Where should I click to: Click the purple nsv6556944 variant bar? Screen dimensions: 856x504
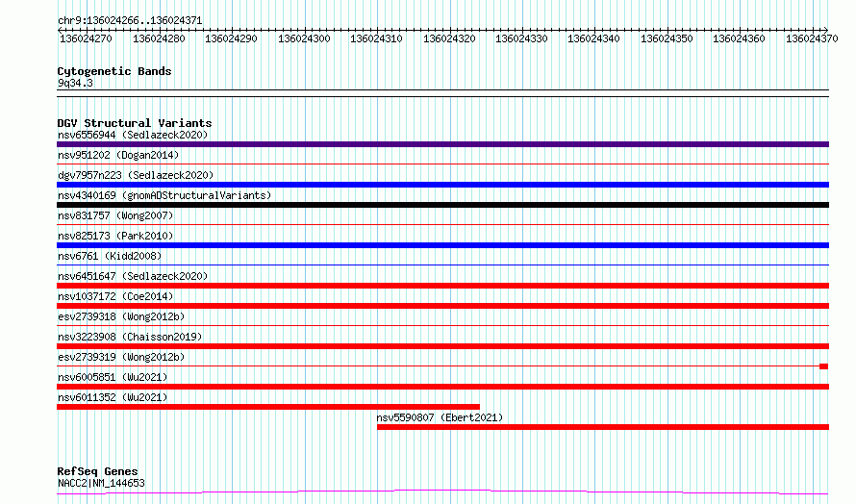(442, 144)
